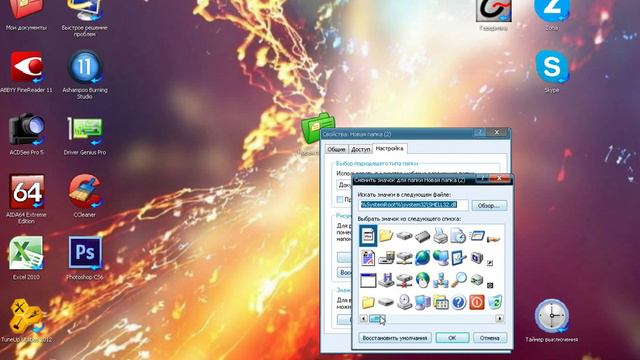Click the icon list left scroll arrow
This screenshot has height=360, width=640.
(x=363, y=318)
